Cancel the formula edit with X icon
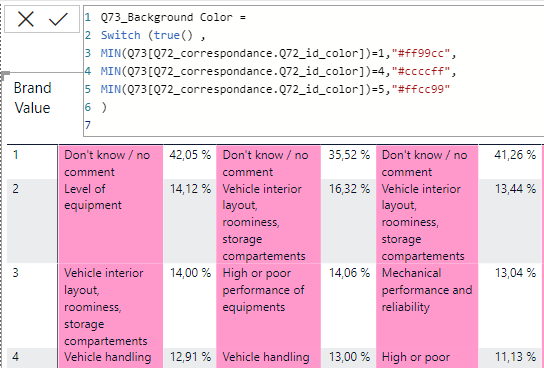The width and height of the screenshot is (544, 368). [x=26, y=19]
